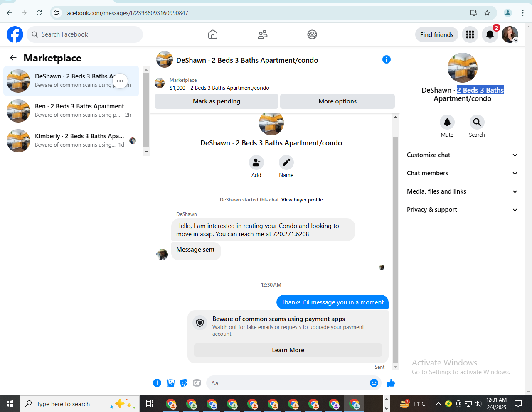The height and width of the screenshot is (412, 532).
Task: Open the Windows Start menu
Action: point(10,404)
